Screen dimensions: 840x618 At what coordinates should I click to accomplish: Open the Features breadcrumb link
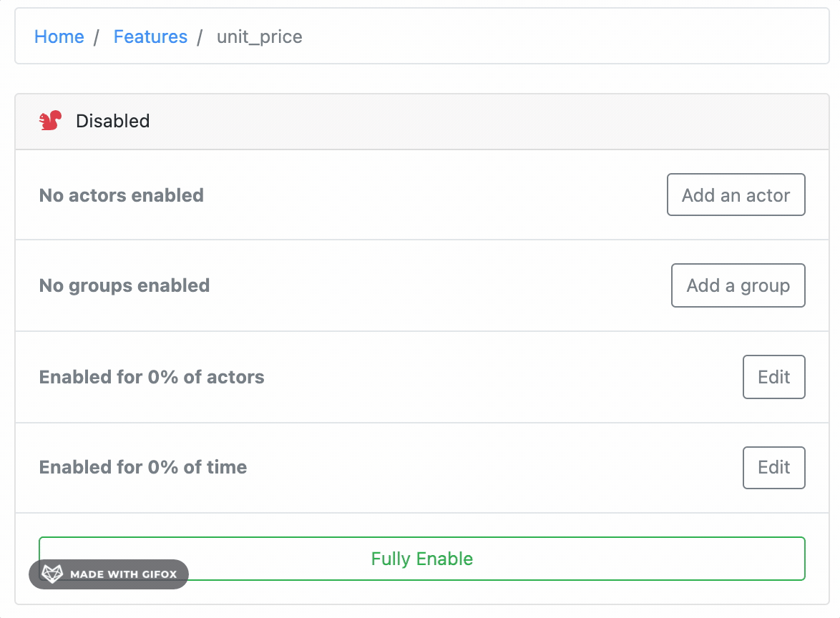pos(150,36)
